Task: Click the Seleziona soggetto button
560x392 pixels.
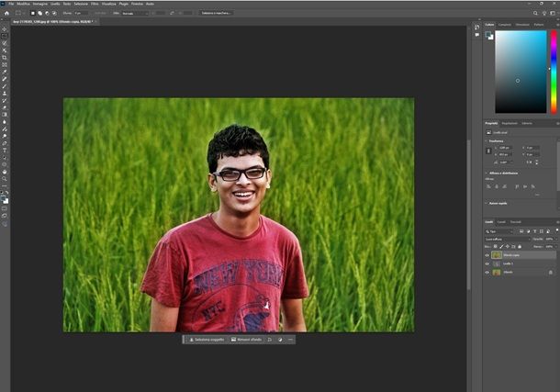Action: point(207,340)
